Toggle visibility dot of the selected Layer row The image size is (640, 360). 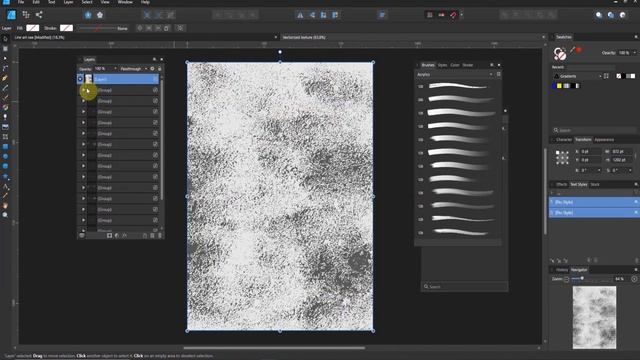80,79
